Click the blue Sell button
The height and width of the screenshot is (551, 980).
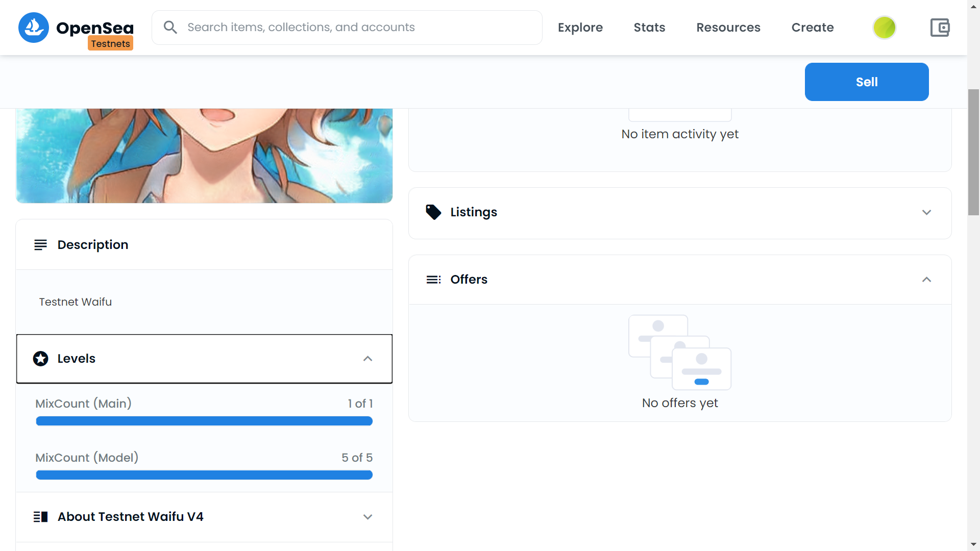(x=867, y=82)
